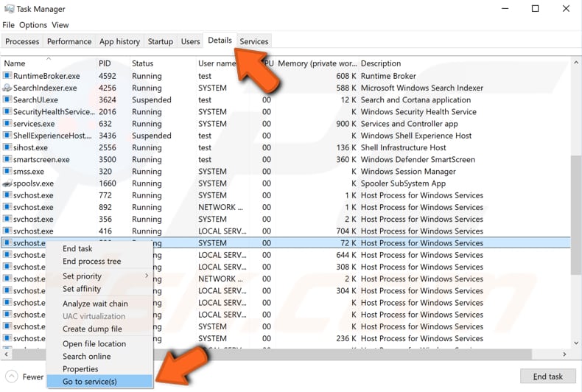Click Windows Session Manager description

[x=408, y=171]
